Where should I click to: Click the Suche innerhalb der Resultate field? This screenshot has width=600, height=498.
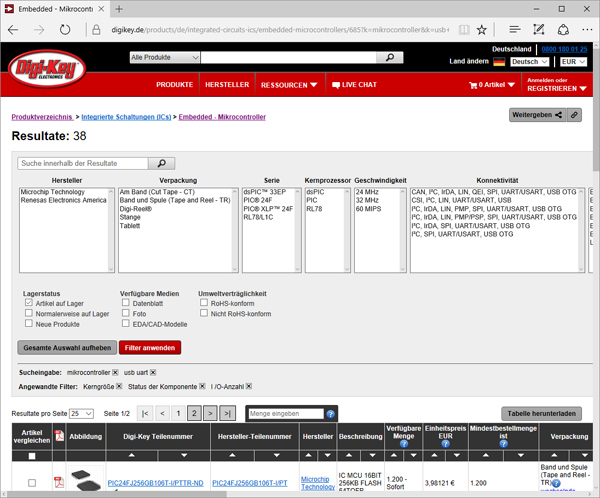(83, 163)
